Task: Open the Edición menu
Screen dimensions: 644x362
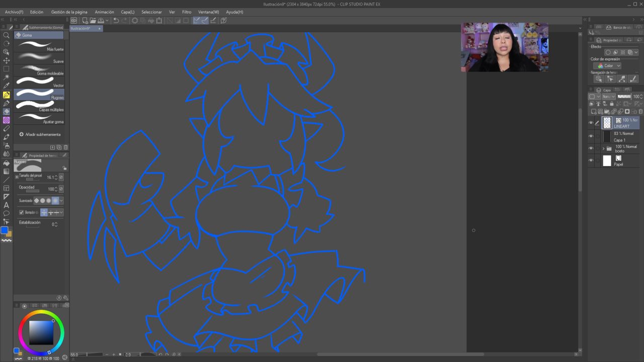Action: 37,12
